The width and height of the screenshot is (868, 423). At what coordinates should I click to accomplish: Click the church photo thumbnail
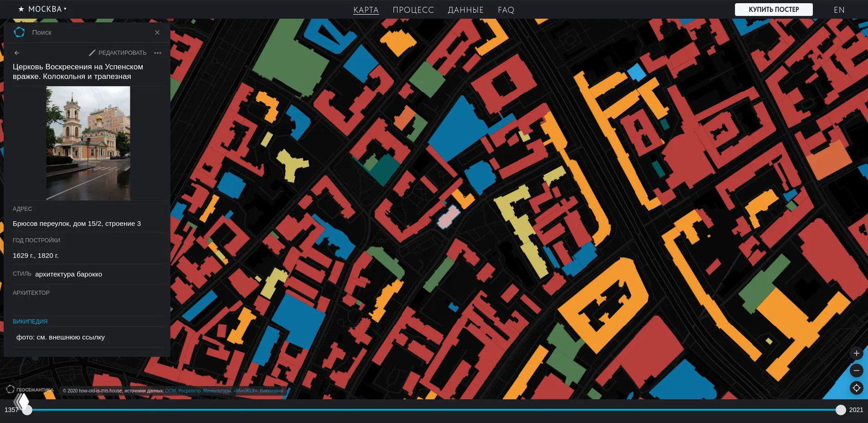click(88, 143)
